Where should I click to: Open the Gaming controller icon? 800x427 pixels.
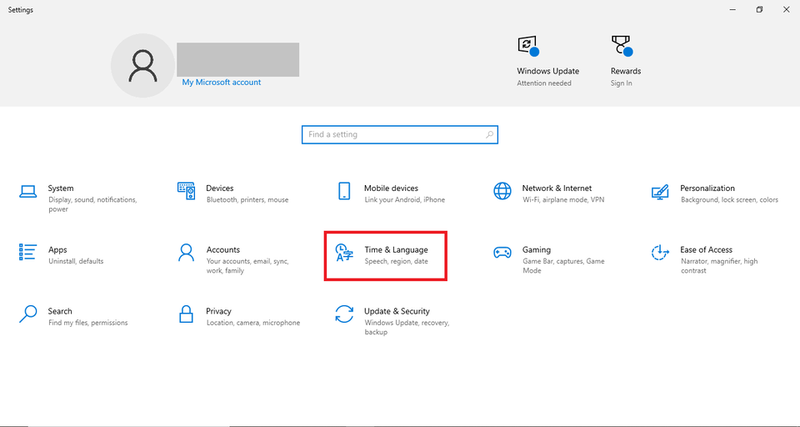point(502,253)
